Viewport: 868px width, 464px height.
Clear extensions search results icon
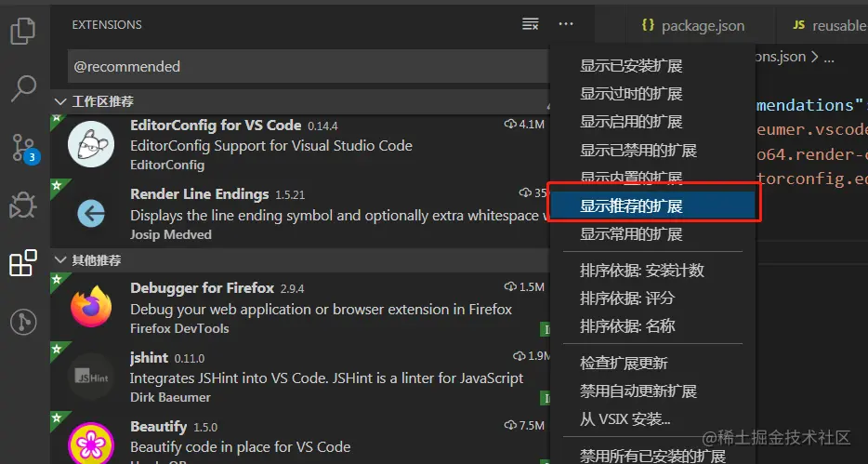coord(531,24)
